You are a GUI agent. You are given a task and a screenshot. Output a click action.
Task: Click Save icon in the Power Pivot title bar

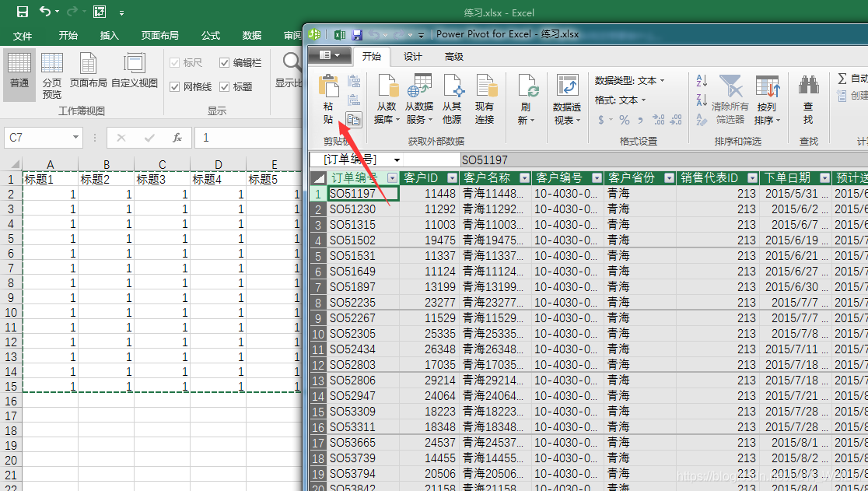(357, 34)
